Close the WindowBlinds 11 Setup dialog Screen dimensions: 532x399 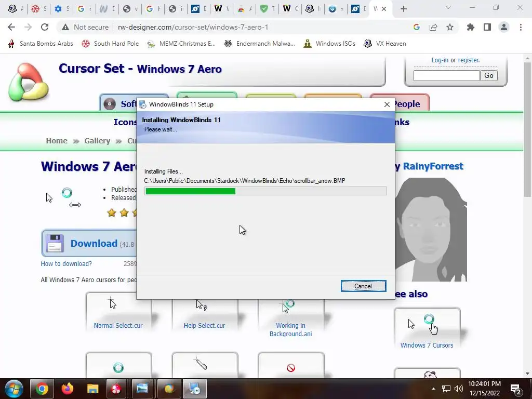click(x=387, y=104)
